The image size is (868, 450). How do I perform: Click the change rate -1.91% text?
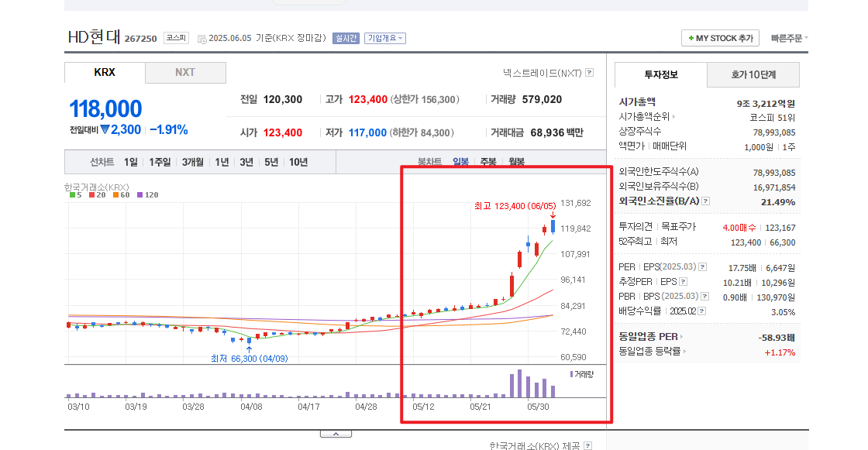(x=169, y=130)
